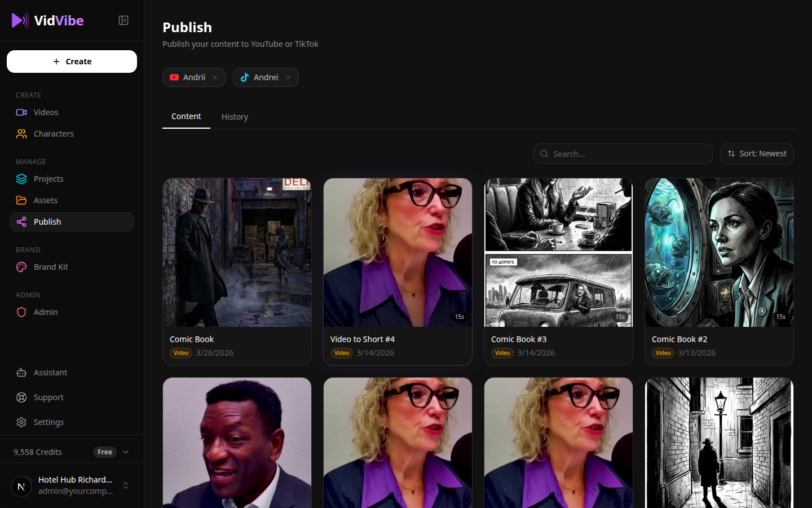Open the Comic Book #2 video thumbnail
The width and height of the screenshot is (812, 508).
click(x=718, y=252)
